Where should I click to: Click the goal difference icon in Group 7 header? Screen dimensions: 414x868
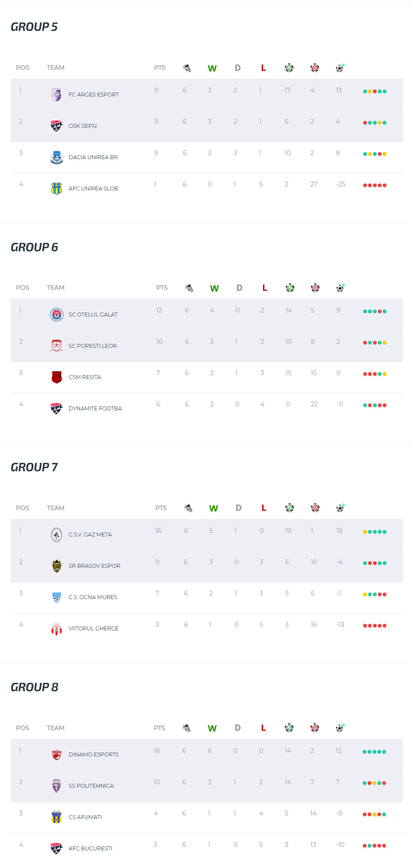pyautogui.click(x=340, y=508)
